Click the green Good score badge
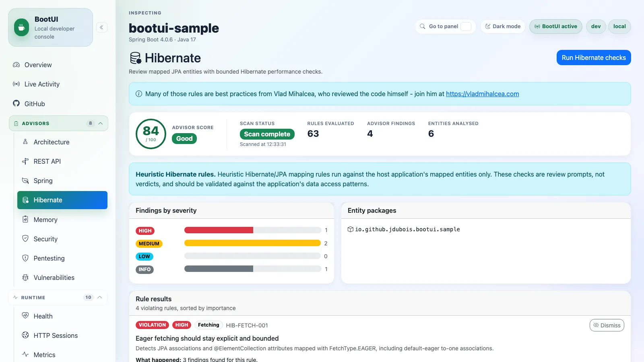This screenshot has height=362, width=644. pos(184,138)
